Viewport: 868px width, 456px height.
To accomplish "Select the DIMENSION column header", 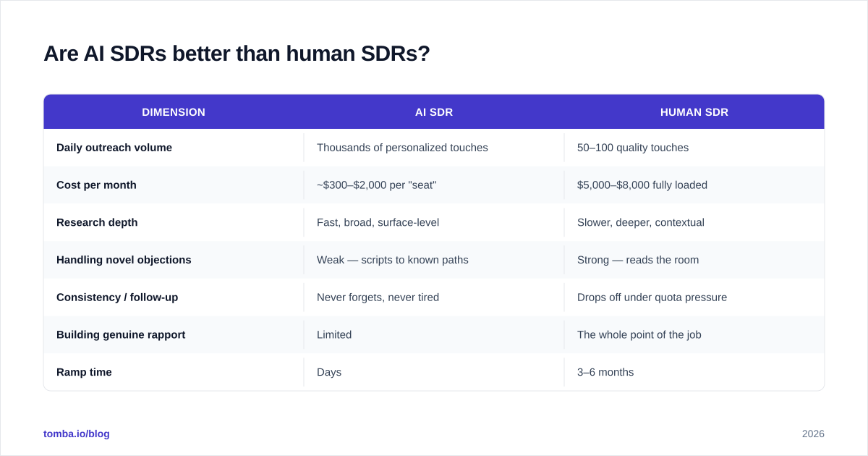I will tap(174, 112).
